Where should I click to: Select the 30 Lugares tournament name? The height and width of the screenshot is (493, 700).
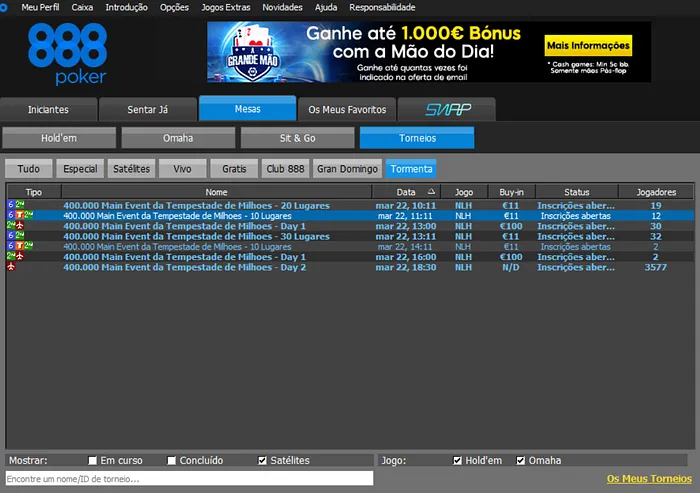196,236
